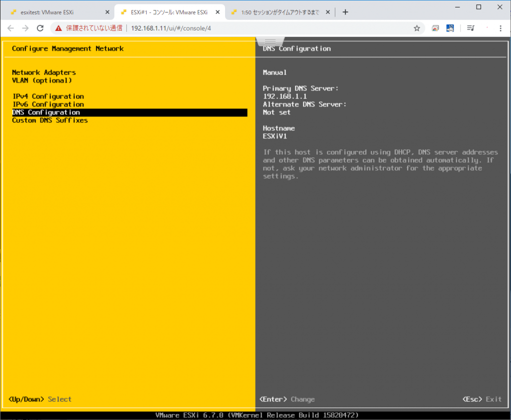The width and height of the screenshot is (511, 420).
Task: Select the ESXi#1 console browser tab
Action: point(170,12)
